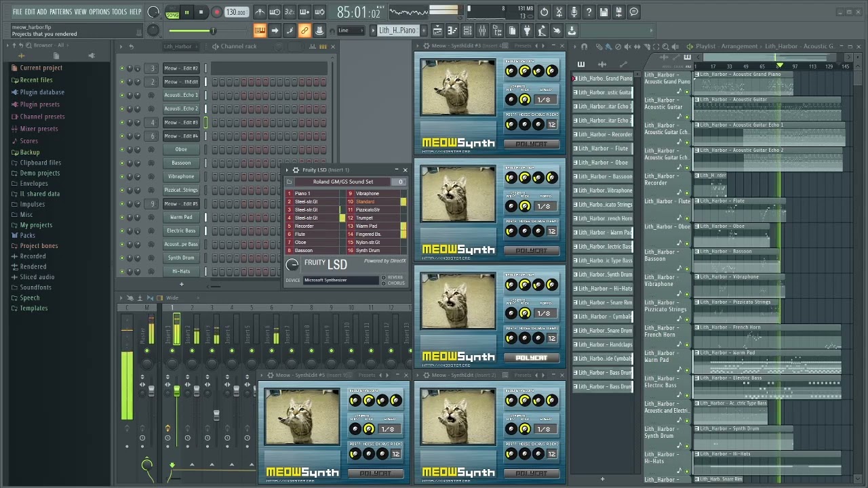Open the PATTERNS menu
The width and height of the screenshot is (868, 488).
[x=60, y=12]
